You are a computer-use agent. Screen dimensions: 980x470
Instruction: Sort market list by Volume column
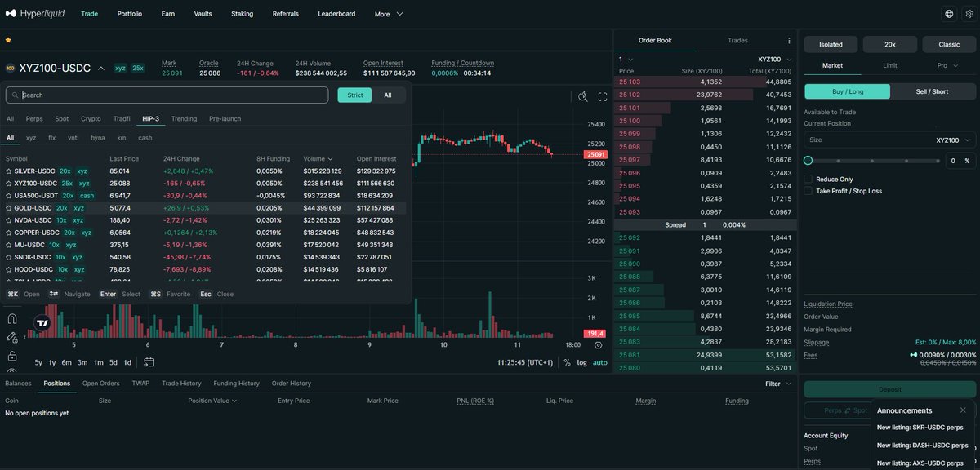pos(318,158)
